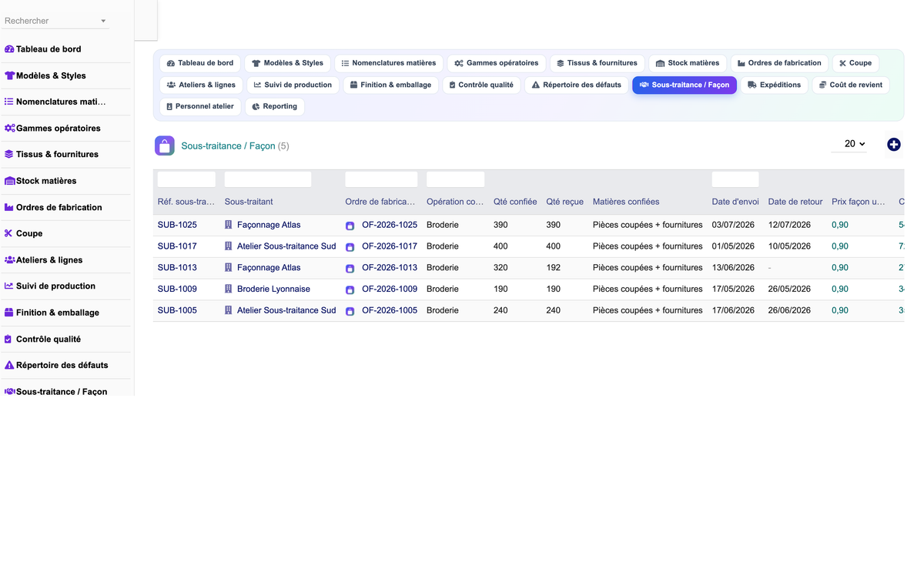Click the Coupe scissors icon in sidebar
This screenshot has height=572, width=924.
pyautogui.click(x=9, y=233)
